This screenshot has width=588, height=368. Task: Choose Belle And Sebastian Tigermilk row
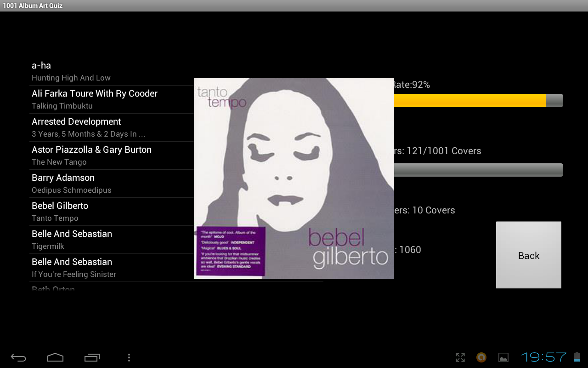coord(112,240)
